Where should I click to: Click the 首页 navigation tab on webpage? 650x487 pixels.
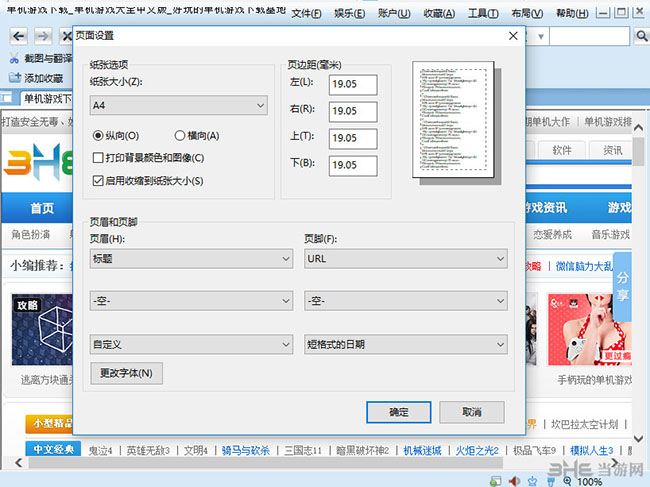(x=42, y=208)
